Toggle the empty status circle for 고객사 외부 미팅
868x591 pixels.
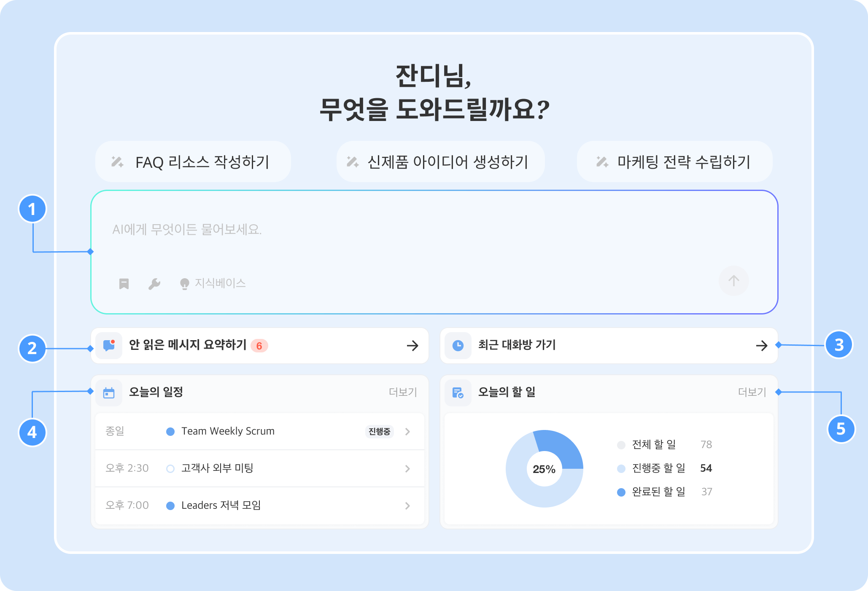pos(170,468)
